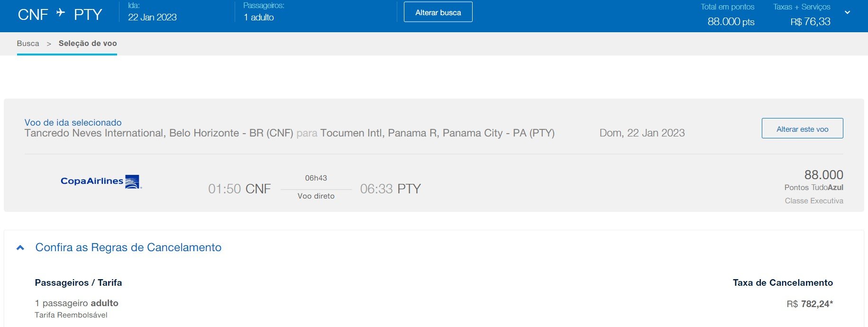
Task: Go back to Busca in the breadcrumb
Action: [x=28, y=44]
